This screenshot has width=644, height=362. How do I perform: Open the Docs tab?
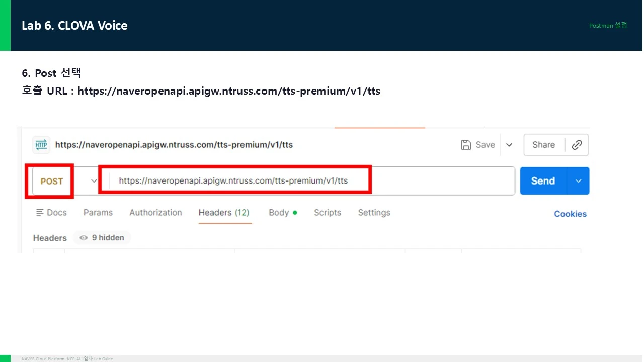click(x=51, y=213)
